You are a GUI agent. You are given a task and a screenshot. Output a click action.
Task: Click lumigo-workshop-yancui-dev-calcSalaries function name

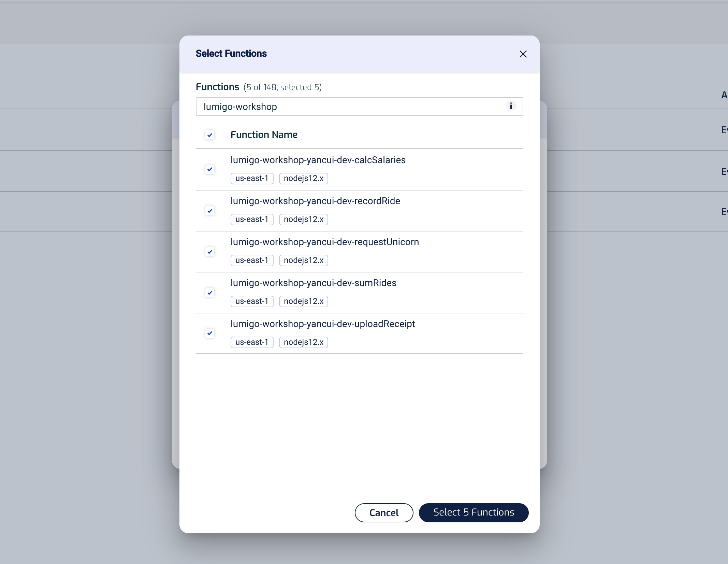[318, 160]
